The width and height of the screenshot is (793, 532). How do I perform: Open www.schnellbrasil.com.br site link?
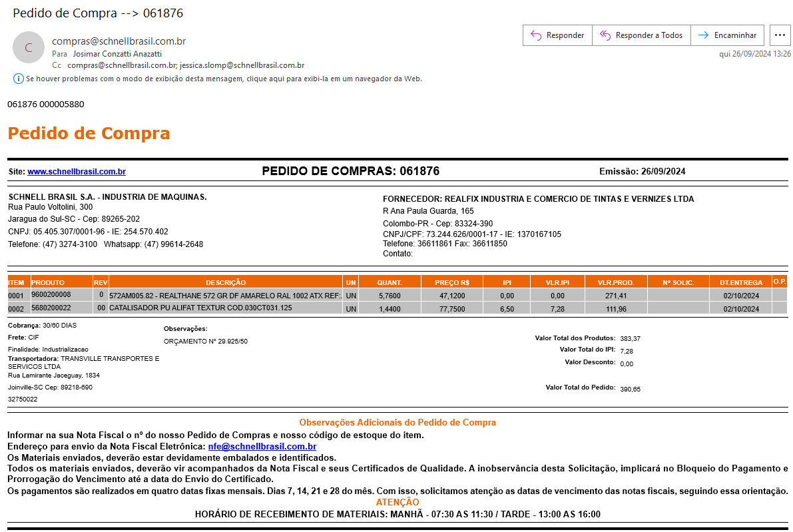[77, 172]
